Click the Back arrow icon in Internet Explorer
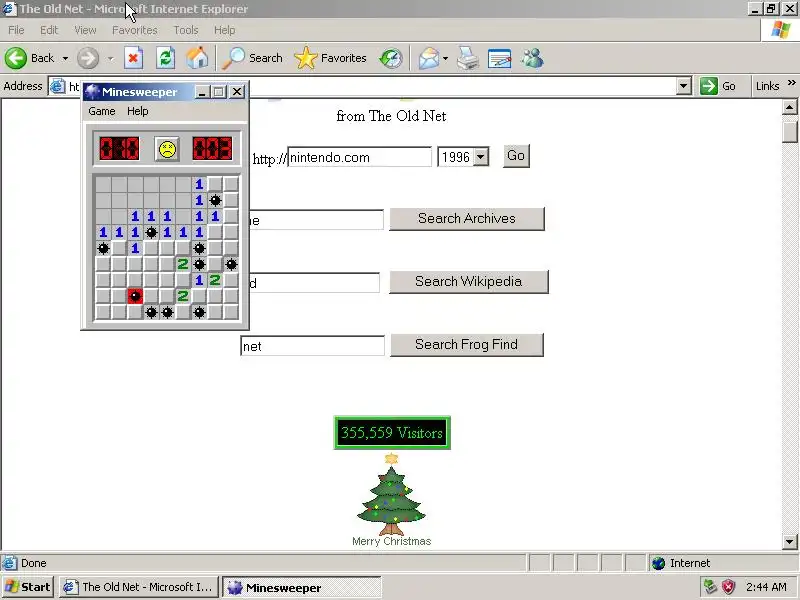The height and width of the screenshot is (600, 800). tap(15, 58)
